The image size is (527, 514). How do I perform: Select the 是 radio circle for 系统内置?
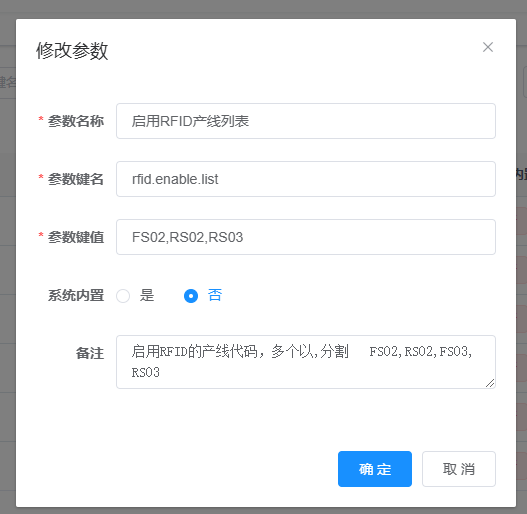[x=123, y=296]
